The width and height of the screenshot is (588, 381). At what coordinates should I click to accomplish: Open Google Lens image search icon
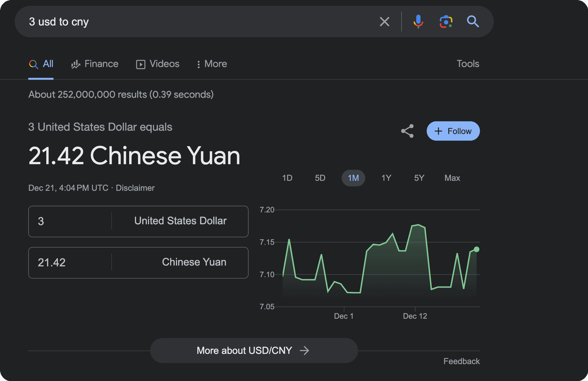coord(446,22)
